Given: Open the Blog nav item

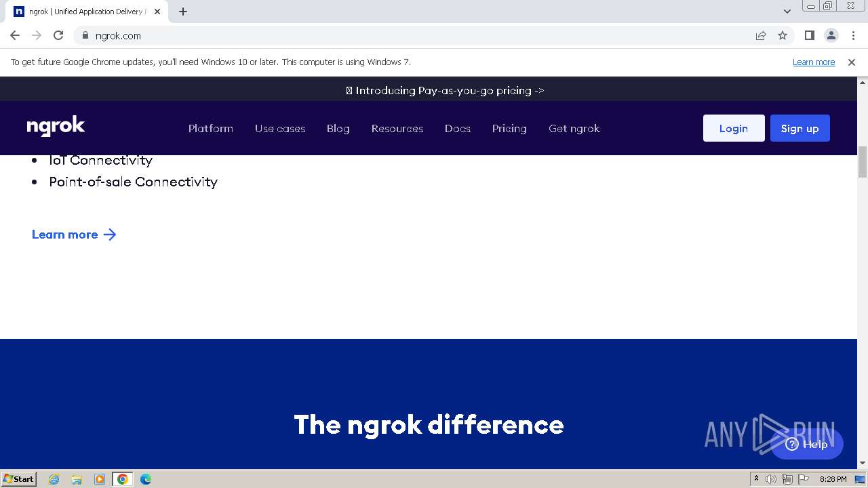Looking at the screenshot, I should point(338,128).
